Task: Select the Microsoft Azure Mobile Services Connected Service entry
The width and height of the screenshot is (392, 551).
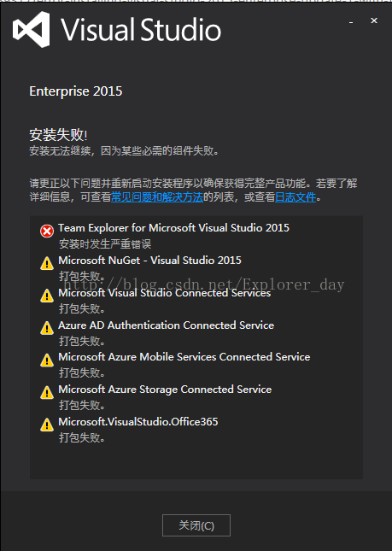Action: [184, 357]
